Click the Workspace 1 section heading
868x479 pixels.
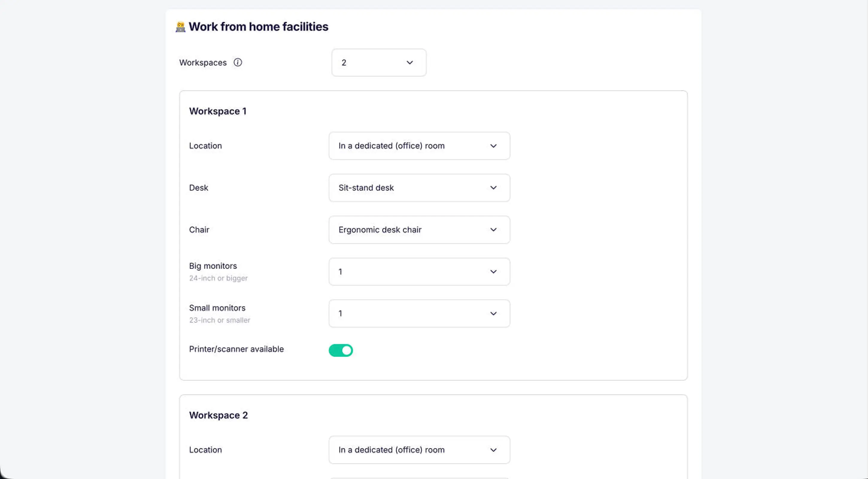pyautogui.click(x=218, y=111)
